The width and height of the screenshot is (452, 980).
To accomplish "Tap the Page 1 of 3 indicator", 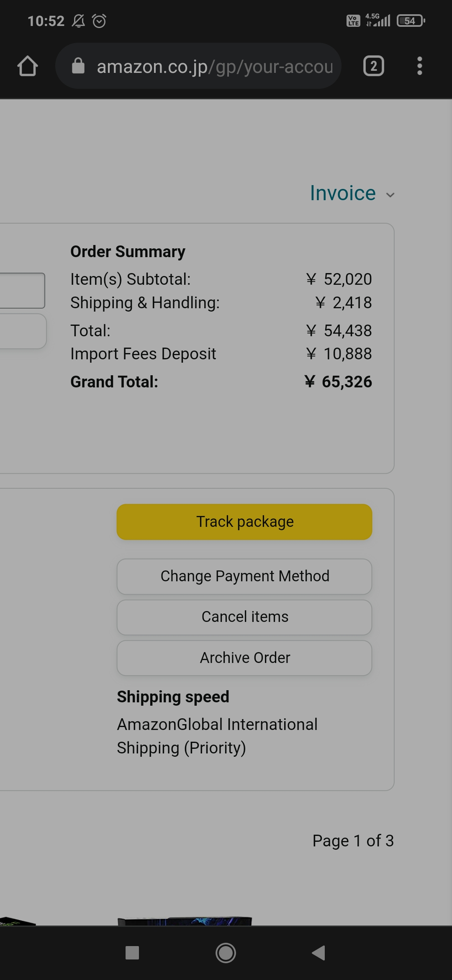I will [x=353, y=841].
